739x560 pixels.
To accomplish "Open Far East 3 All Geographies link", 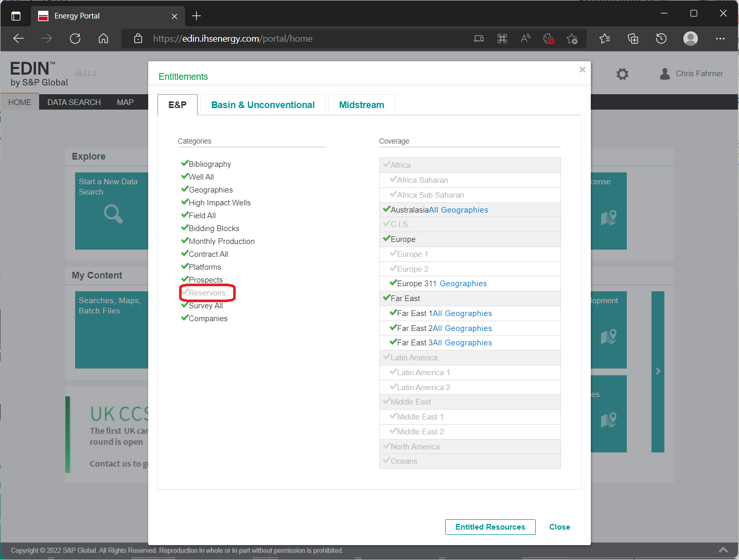I will [463, 342].
